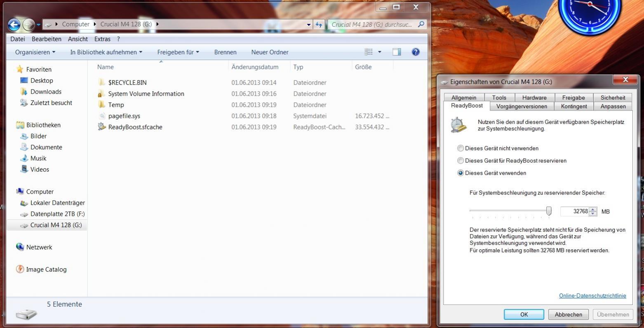This screenshot has width=644, height=328.
Task: Open the Ansicht menu
Action: [x=78, y=39]
